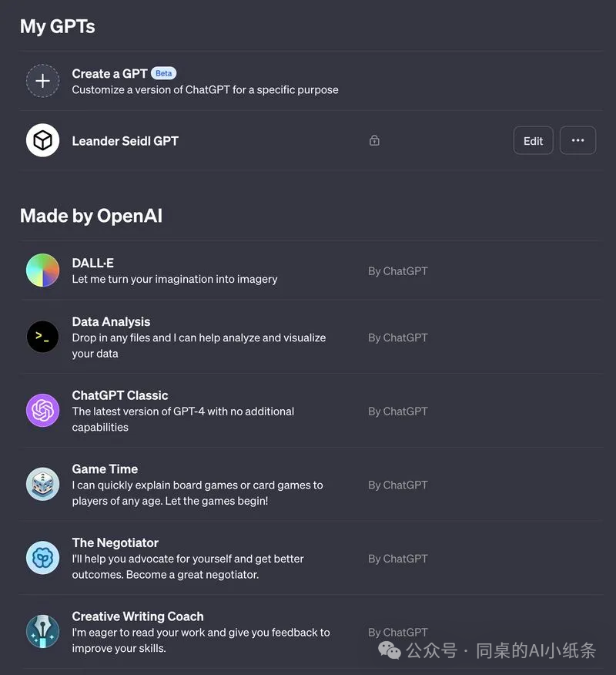This screenshot has width=616, height=675.
Task: Open Data Analysis by its title
Action: coord(111,321)
